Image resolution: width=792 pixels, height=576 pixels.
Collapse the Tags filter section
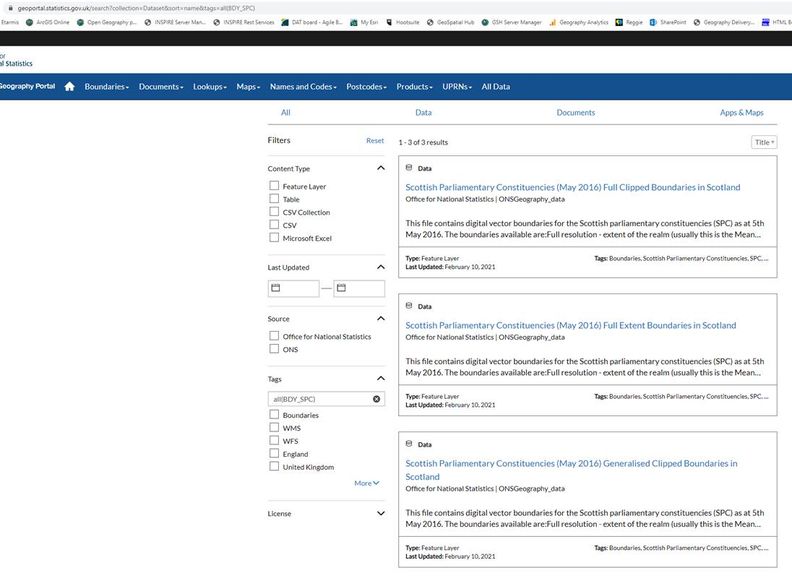381,378
